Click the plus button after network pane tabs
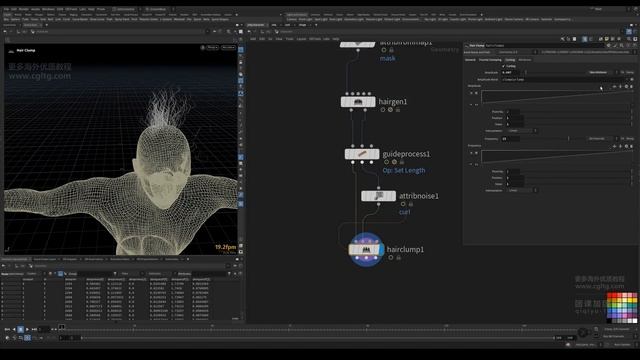 click(316, 25)
